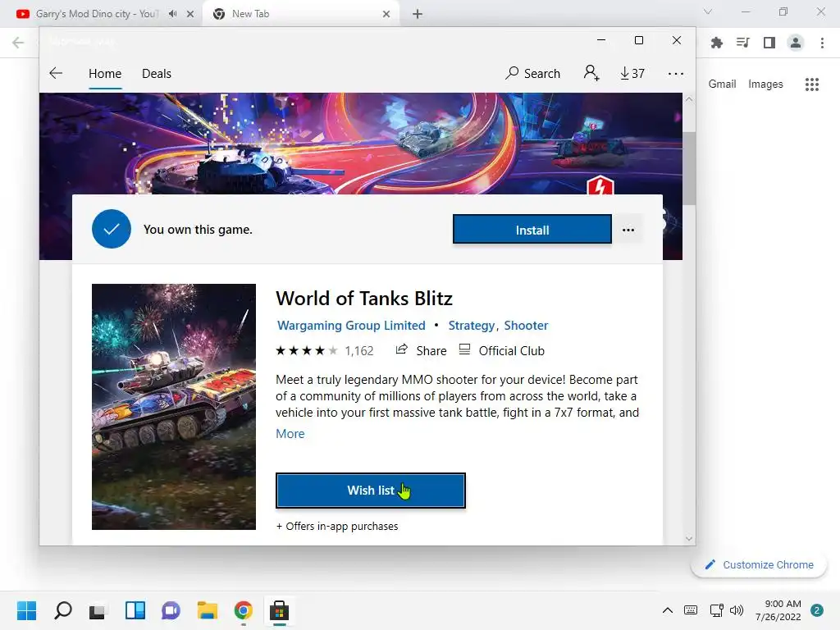Click the World of Tanks Blitz title text

pyautogui.click(x=363, y=299)
